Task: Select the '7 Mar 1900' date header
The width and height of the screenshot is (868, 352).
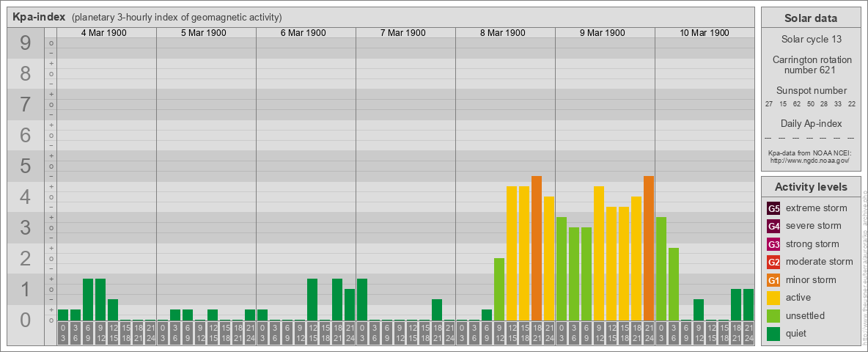Action: pos(403,33)
